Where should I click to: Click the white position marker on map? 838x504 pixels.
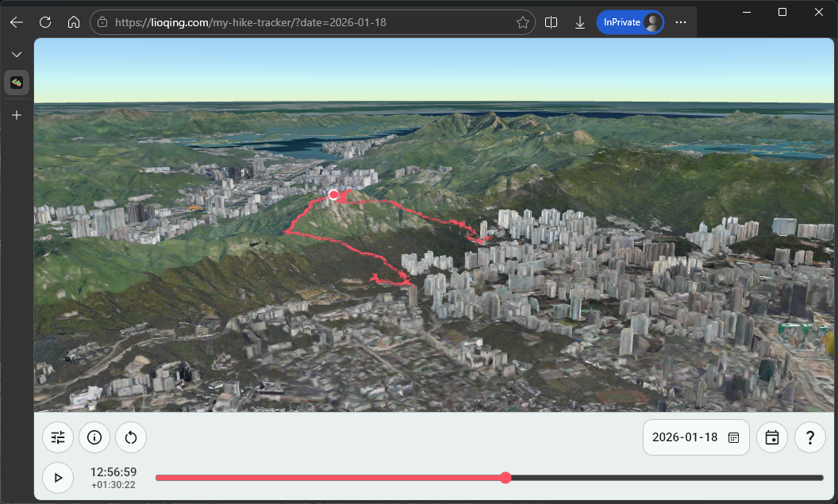(334, 194)
